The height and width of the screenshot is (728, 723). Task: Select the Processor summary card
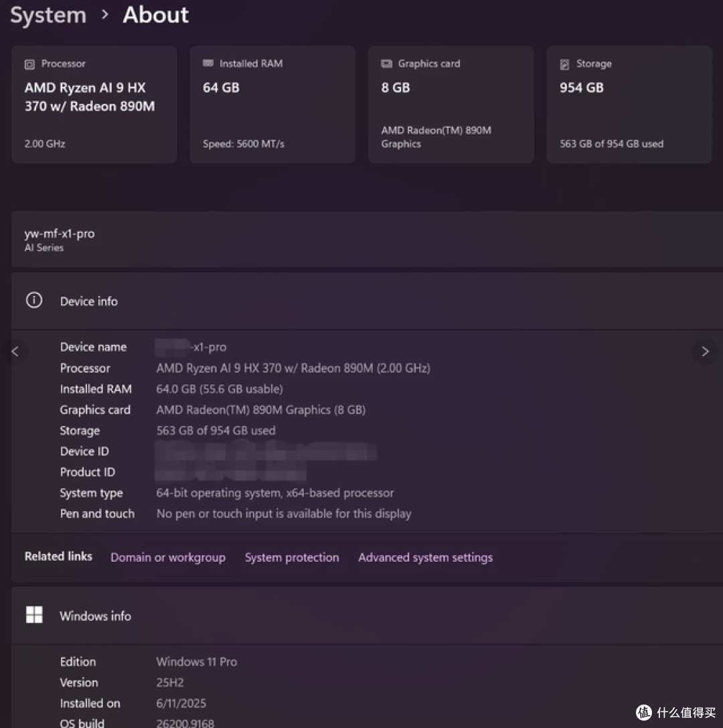click(x=94, y=104)
